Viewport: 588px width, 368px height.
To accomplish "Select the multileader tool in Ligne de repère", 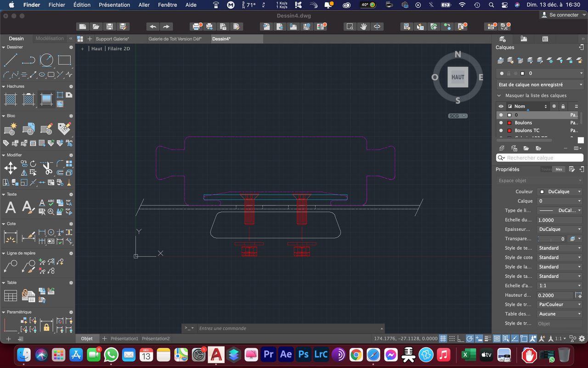I will 11,266.
